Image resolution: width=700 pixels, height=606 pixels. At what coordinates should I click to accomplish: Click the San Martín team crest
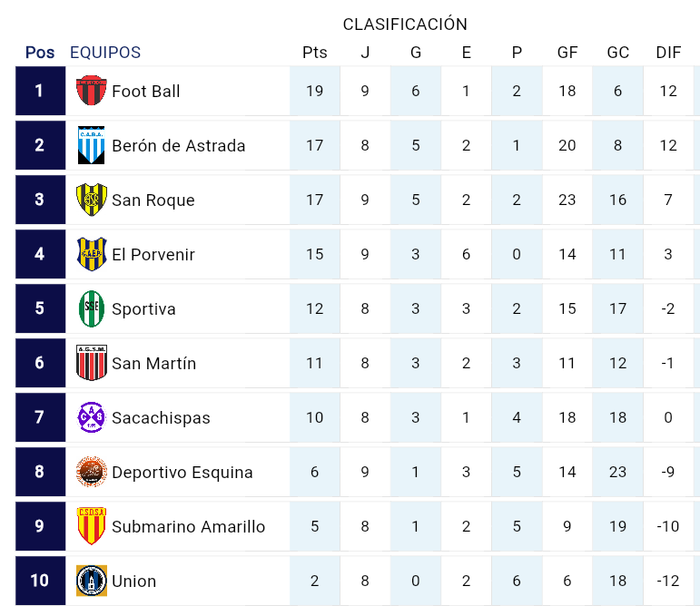pyautogui.click(x=91, y=363)
